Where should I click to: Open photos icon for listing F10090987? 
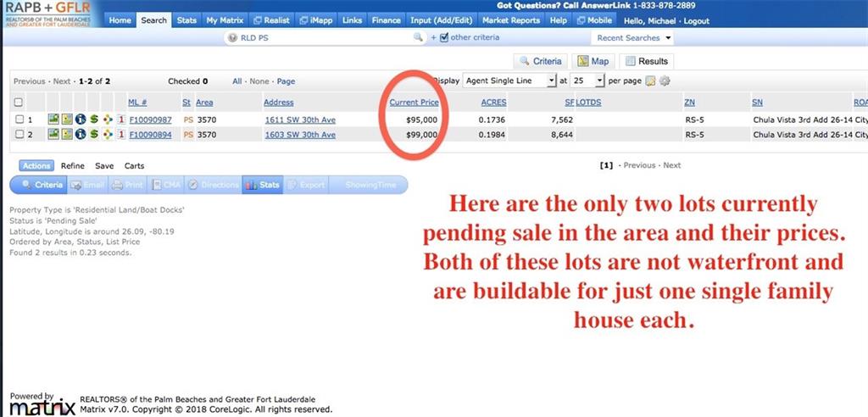53,120
